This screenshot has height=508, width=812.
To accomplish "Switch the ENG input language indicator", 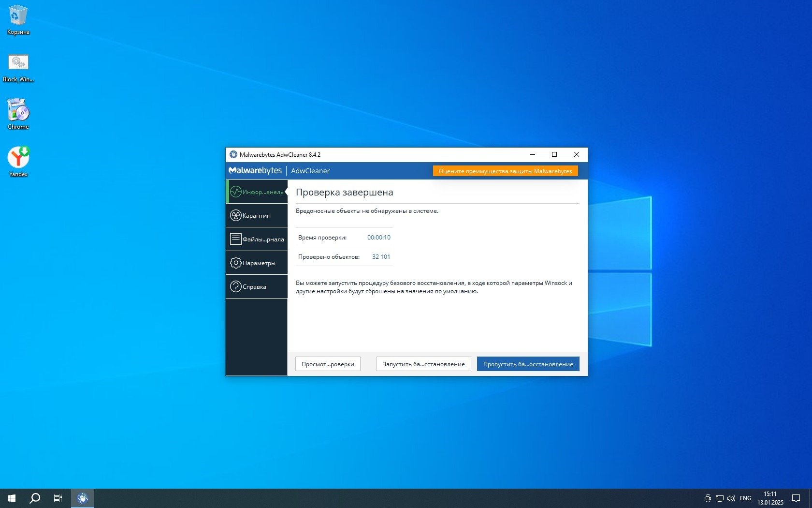I will [745, 498].
